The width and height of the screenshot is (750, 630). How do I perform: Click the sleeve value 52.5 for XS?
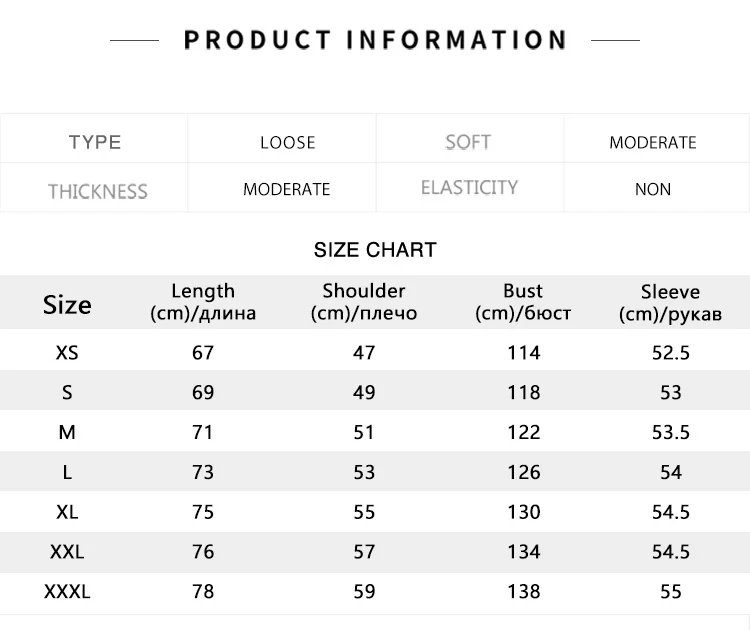coord(671,353)
